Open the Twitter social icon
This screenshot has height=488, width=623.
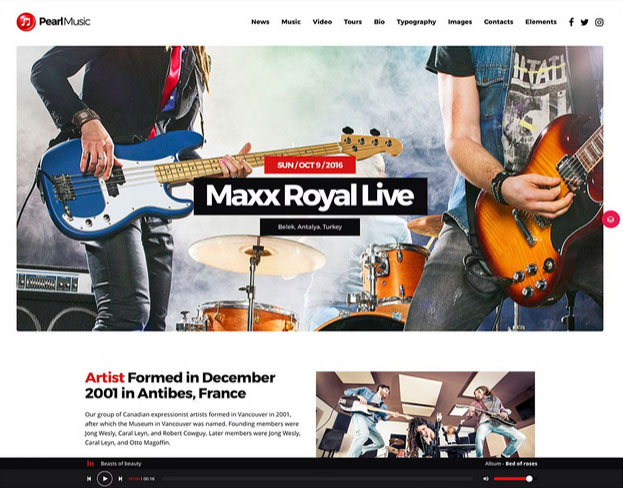(x=584, y=22)
